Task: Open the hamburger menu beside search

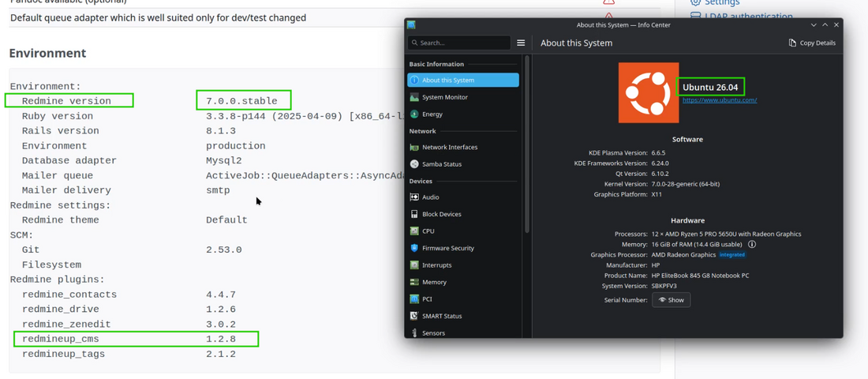Action: [x=521, y=43]
